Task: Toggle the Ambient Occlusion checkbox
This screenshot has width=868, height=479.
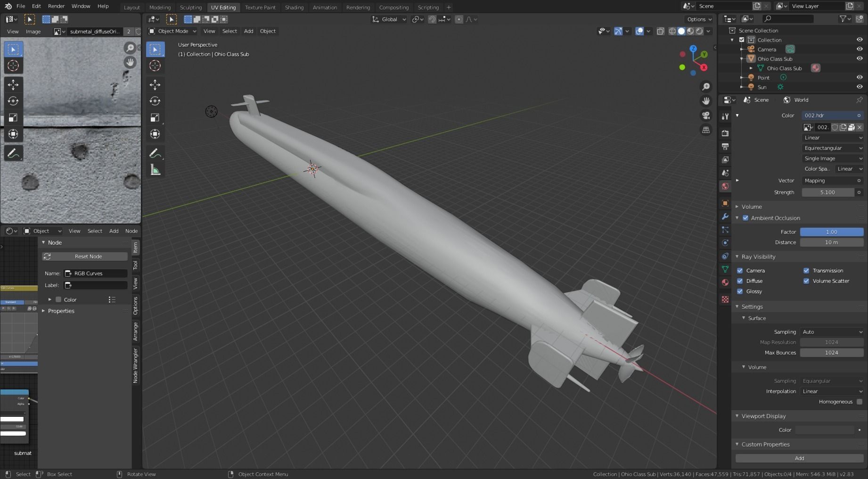Action: pos(745,218)
